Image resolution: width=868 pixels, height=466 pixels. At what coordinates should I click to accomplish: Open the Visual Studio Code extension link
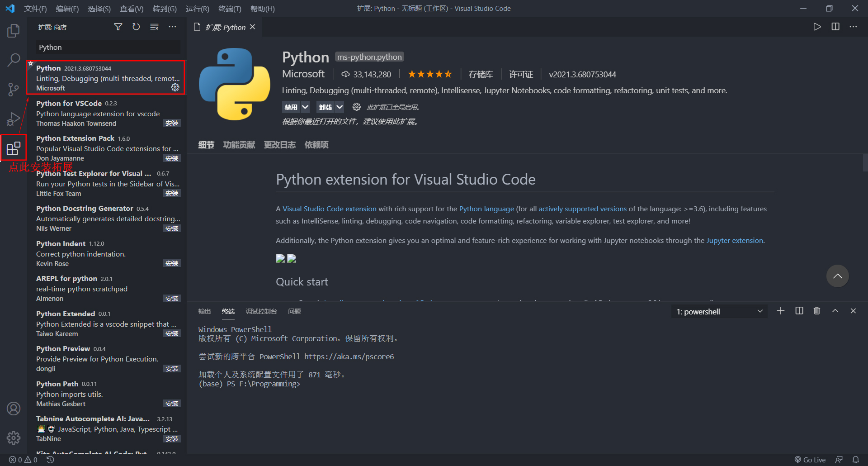[x=330, y=209]
